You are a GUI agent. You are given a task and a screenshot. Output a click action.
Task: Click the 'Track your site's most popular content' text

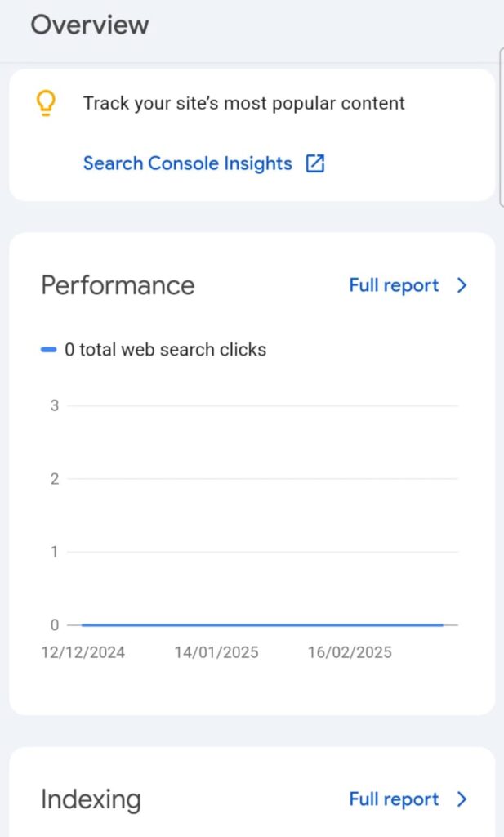(244, 104)
